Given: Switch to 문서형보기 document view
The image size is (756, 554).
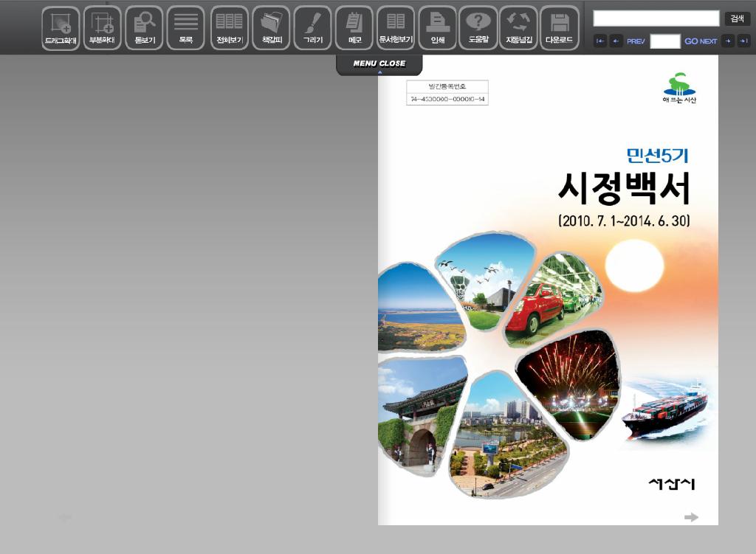Looking at the screenshot, I should [x=396, y=28].
